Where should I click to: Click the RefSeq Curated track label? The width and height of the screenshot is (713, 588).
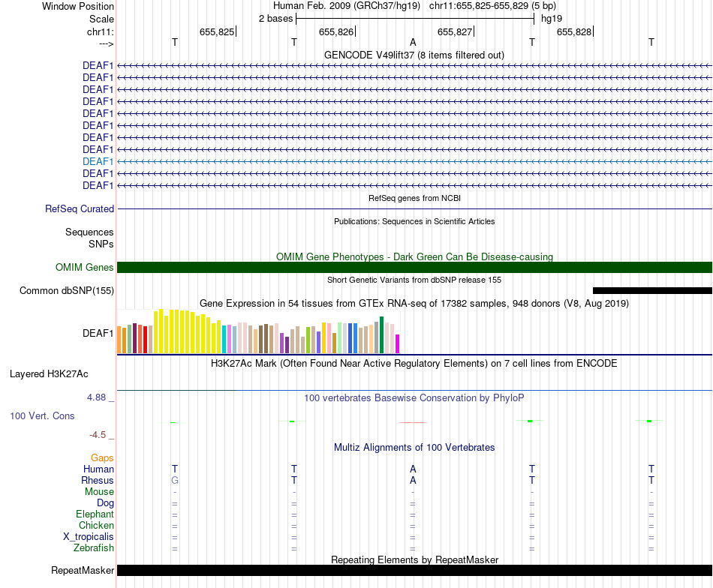79,209
